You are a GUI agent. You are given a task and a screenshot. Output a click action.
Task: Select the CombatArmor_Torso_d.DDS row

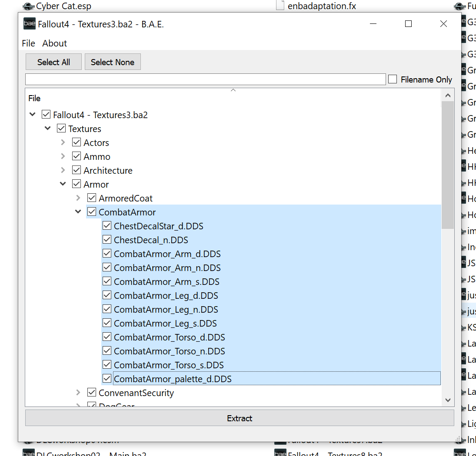pos(271,337)
